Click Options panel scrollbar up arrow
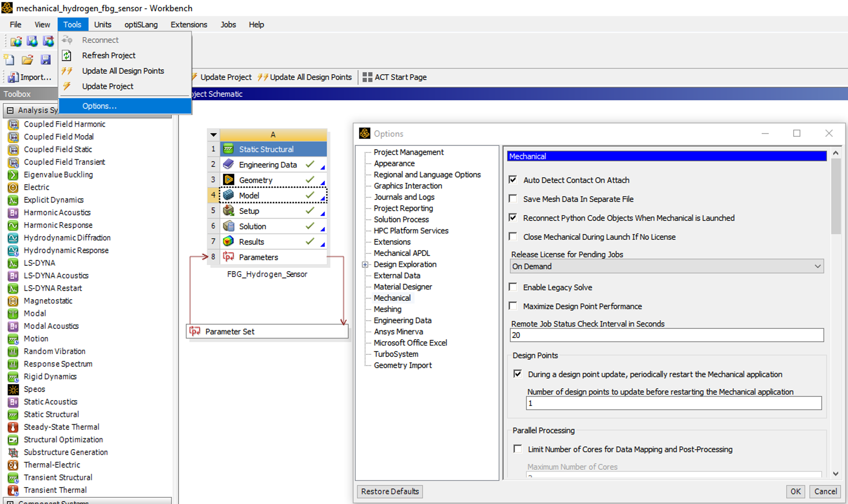Viewport: 848px width, 504px height. [836, 153]
